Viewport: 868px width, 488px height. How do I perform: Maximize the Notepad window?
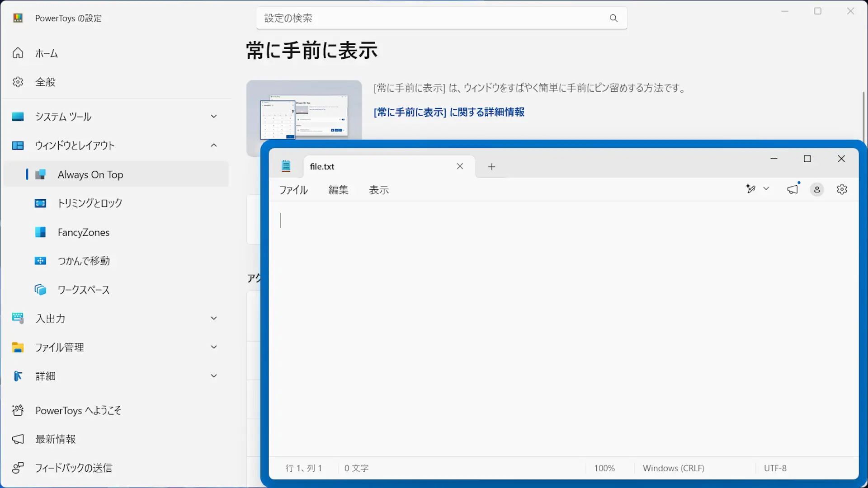tap(807, 159)
